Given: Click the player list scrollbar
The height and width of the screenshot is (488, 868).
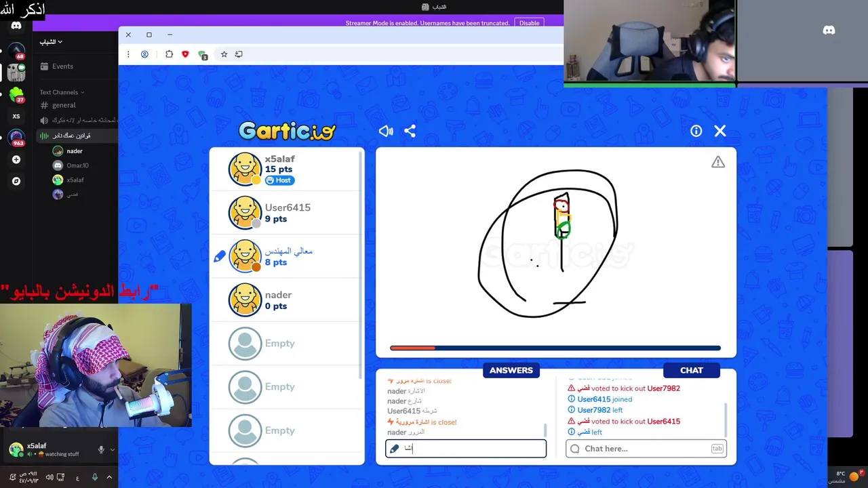Looking at the screenshot, I should [x=361, y=264].
